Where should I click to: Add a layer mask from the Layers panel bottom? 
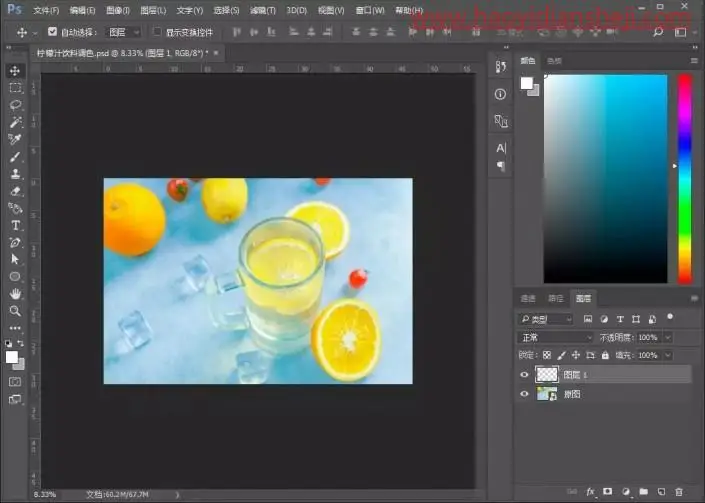(x=607, y=492)
